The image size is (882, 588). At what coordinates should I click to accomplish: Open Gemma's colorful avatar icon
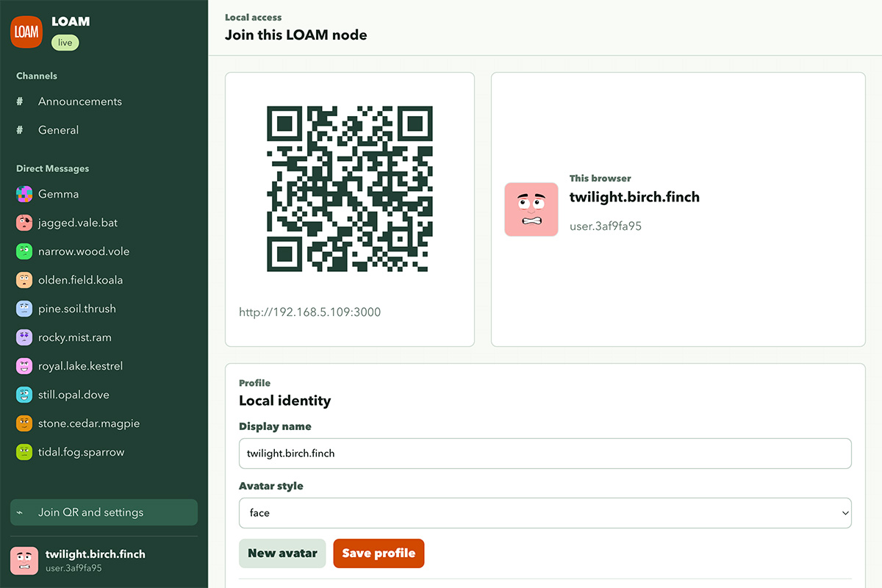tap(24, 194)
